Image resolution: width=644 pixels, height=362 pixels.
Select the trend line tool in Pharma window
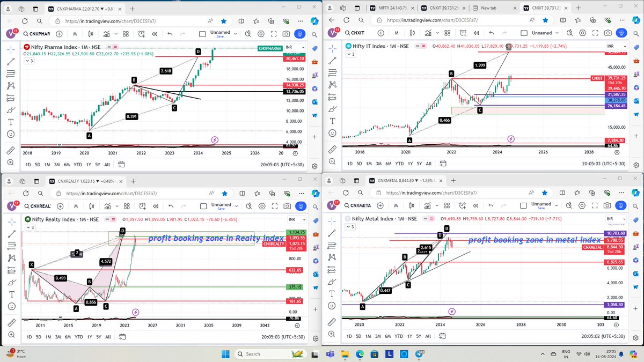(x=11, y=62)
